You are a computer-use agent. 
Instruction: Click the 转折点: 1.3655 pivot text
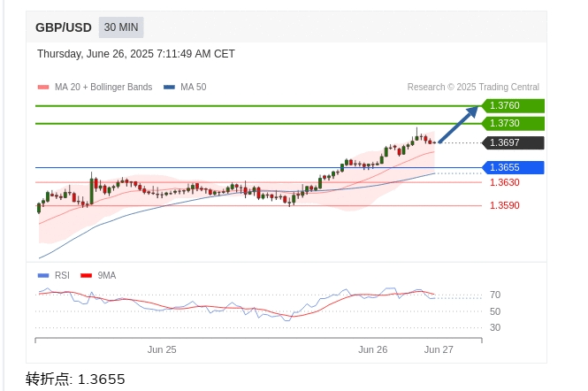point(75,379)
